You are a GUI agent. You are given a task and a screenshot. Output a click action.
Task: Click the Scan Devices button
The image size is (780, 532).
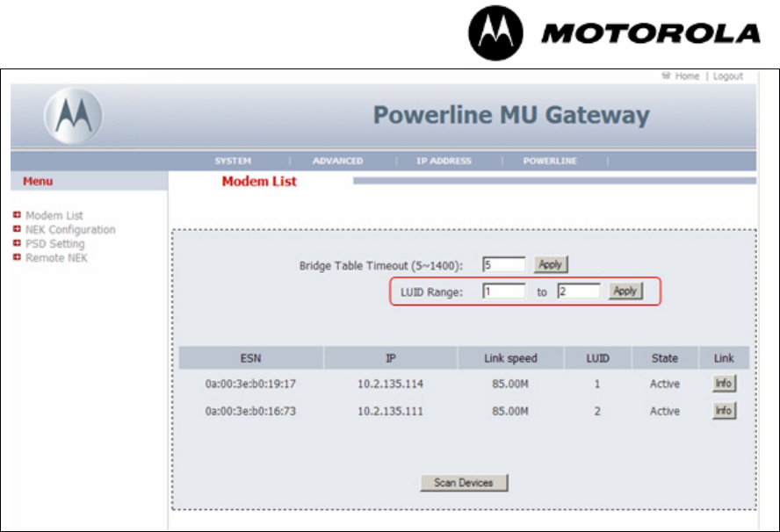click(464, 482)
